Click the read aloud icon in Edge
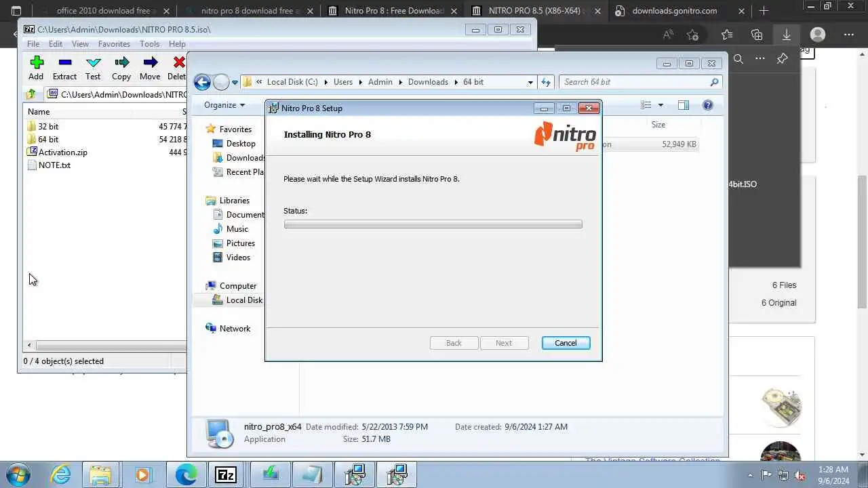The width and height of the screenshot is (868, 488). (669, 35)
